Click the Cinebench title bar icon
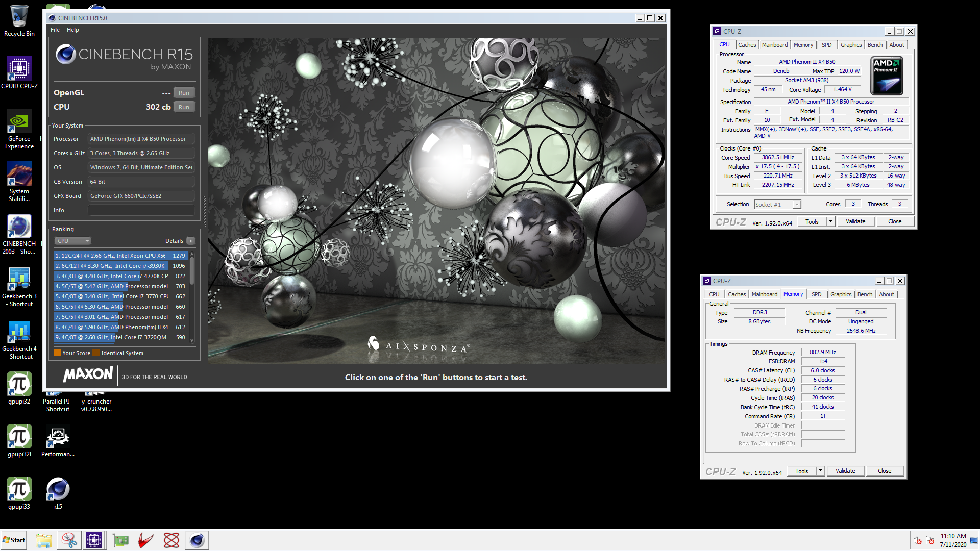Screen dimensions: 980x551 (52, 18)
